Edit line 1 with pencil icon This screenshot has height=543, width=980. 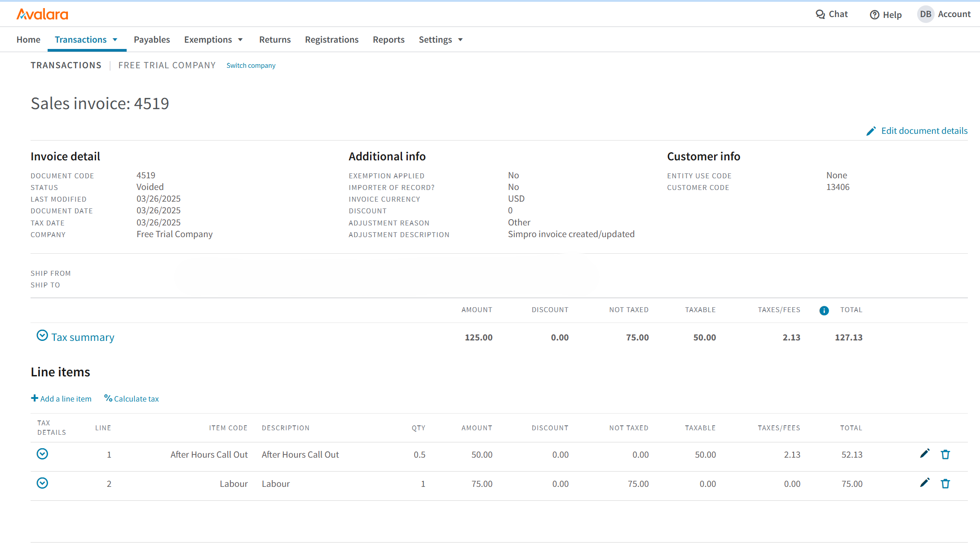click(x=924, y=454)
